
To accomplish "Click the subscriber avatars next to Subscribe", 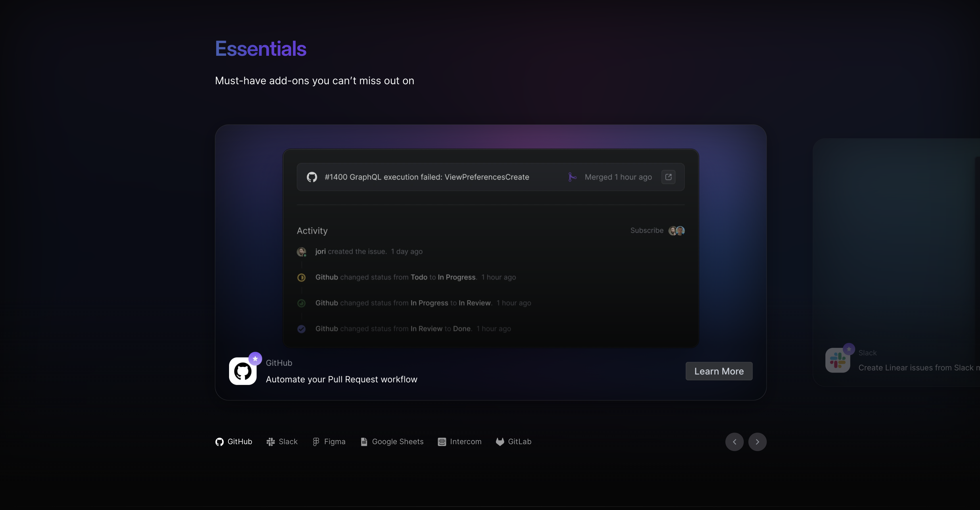I will point(677,231).
